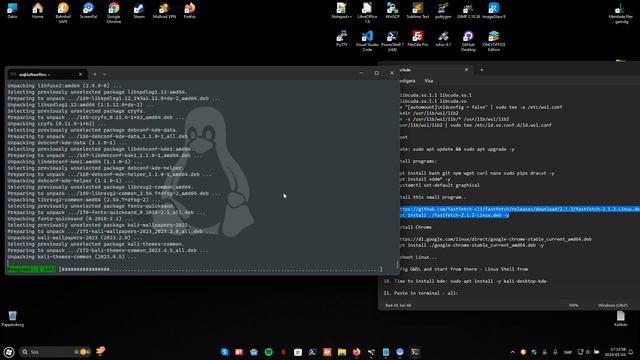Open a new tab in the terminal

tap(95, 74)
